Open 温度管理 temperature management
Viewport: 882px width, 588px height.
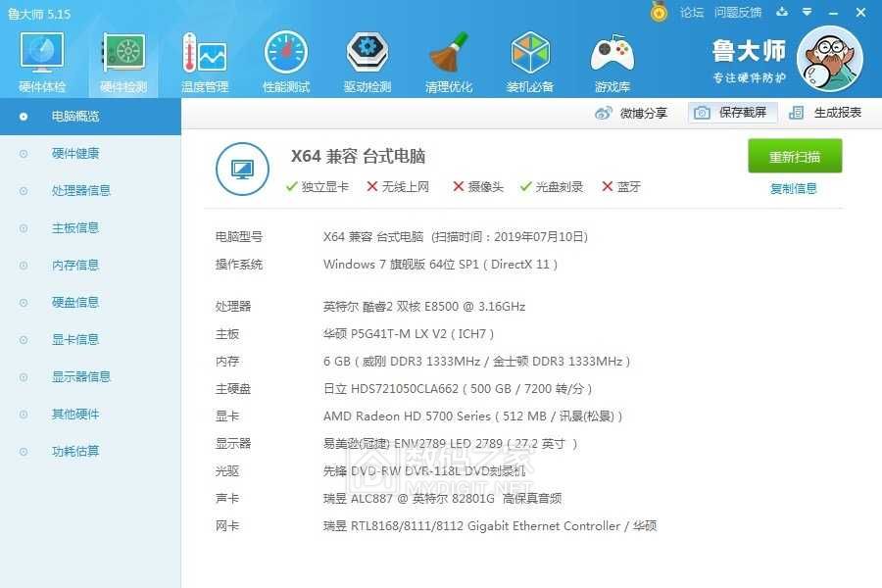pyautogui.click(x=205, y=62)
